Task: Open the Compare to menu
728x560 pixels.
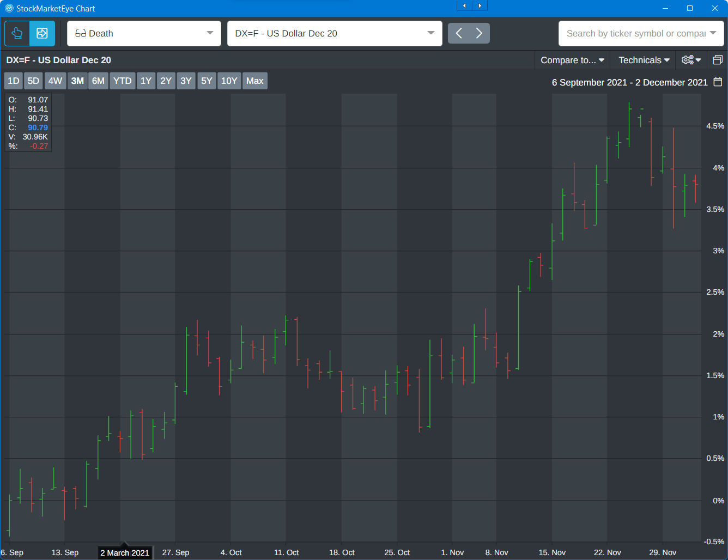Action: pyautogui.click(x=572, y=60)
